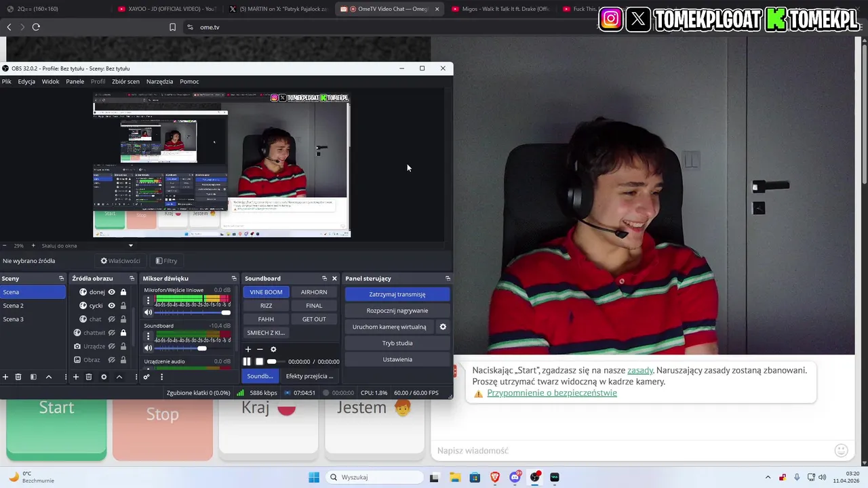Open scene filters icon in Sceny toolbar
The image size is (868, 488).
click(33, 377)
